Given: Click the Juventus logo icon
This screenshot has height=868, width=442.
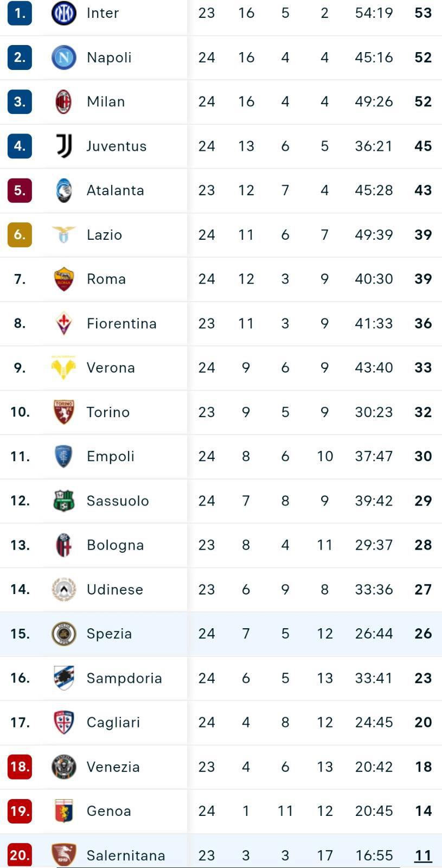Looking at the screenshot, I should [63, 146].
